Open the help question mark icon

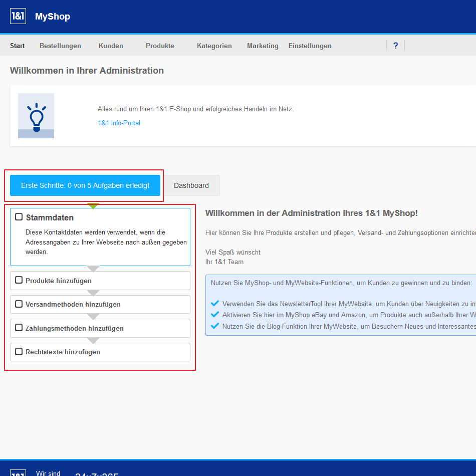click(x=395, y=46)
